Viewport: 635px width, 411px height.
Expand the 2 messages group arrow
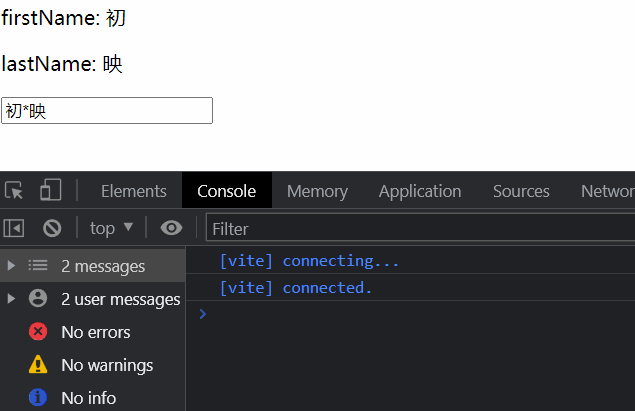click(11, 266)
